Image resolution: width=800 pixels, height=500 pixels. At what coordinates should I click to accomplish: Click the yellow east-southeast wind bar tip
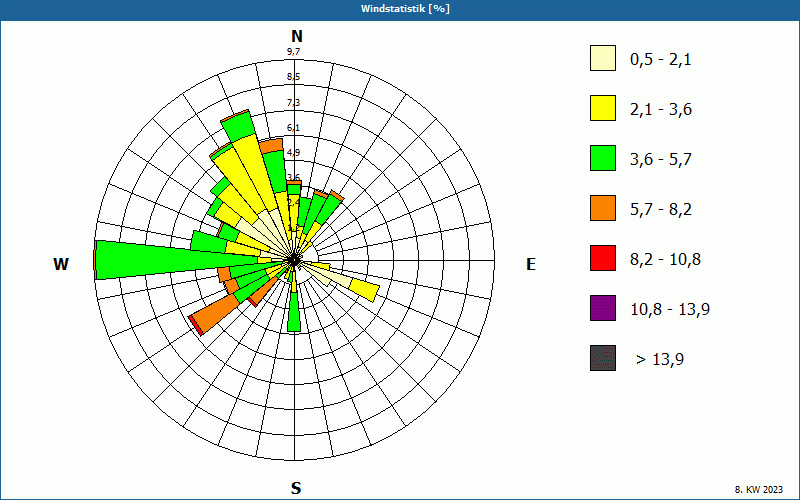365,290
